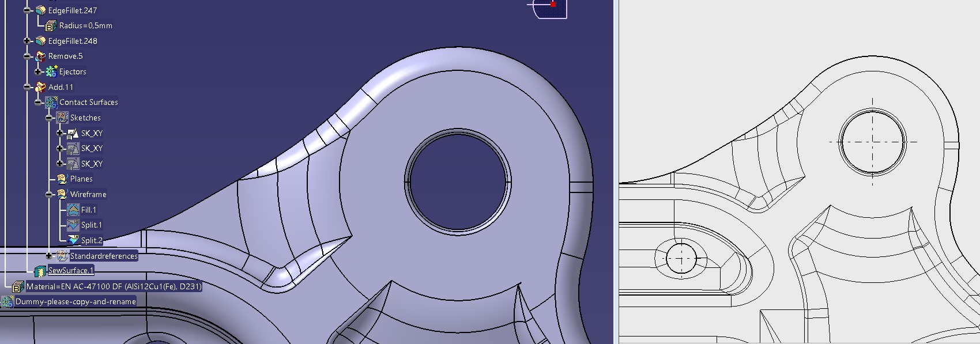Click the SewSurface.1 feature icon

point(40,270)
